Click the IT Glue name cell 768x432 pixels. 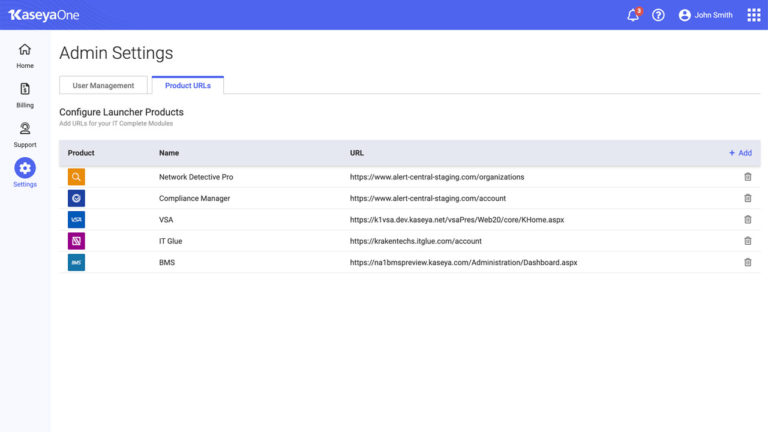pyautogui.click(x=170, y=241)
